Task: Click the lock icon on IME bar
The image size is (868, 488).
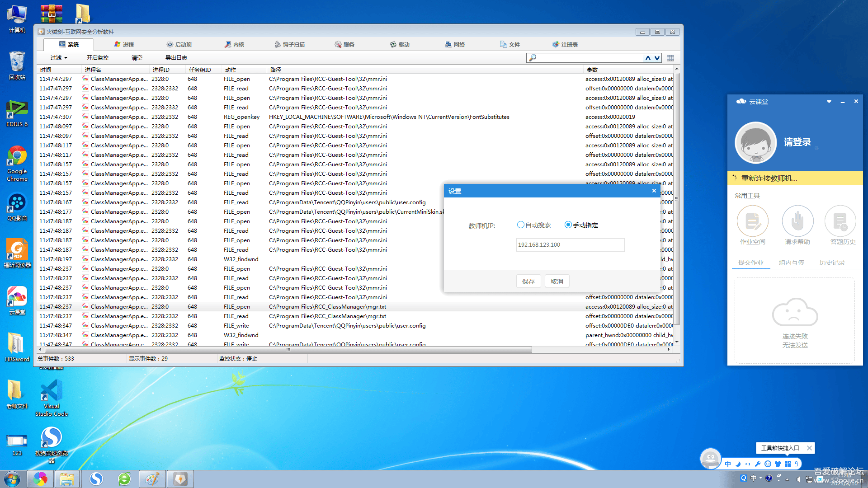Action: click(796, 464)
